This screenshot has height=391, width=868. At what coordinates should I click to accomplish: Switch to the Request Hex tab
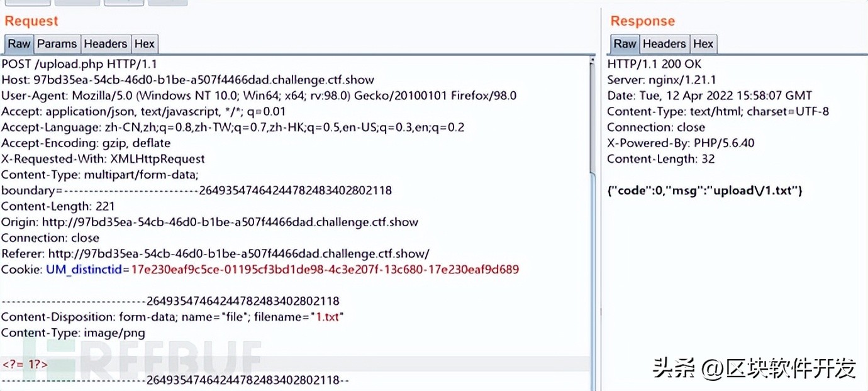click(144, 44)
